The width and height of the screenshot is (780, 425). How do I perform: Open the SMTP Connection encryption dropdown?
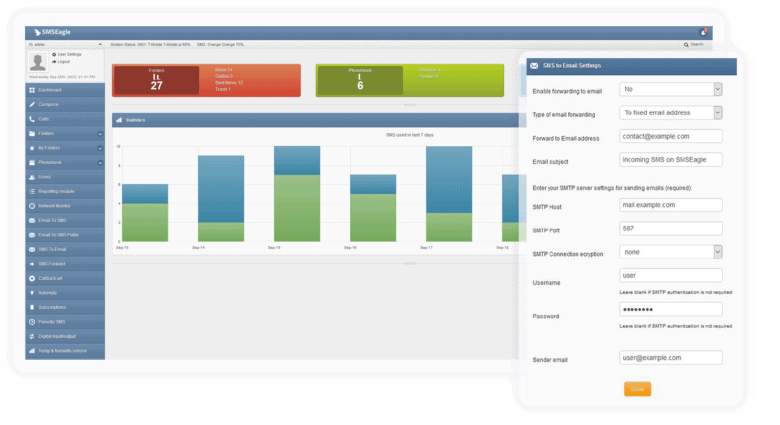tap(670, 252)
